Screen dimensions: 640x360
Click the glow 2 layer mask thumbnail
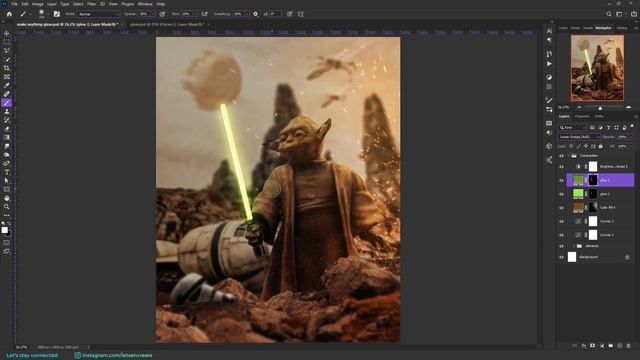[x=593, y=180]
